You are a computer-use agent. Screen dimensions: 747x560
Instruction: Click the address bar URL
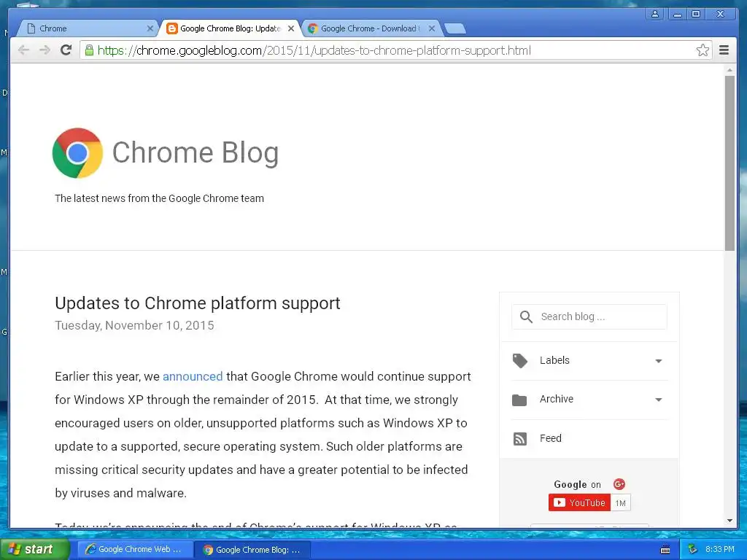coord(314,50)
